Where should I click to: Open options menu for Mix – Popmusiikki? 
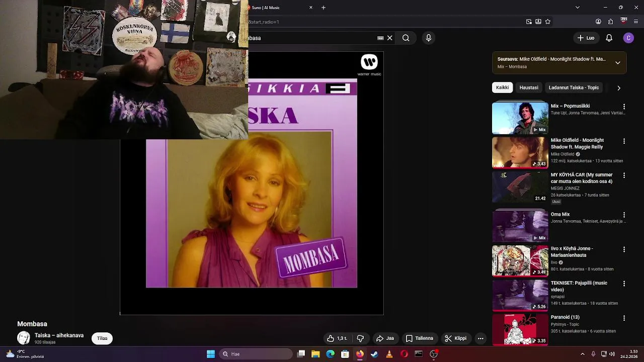624,107
